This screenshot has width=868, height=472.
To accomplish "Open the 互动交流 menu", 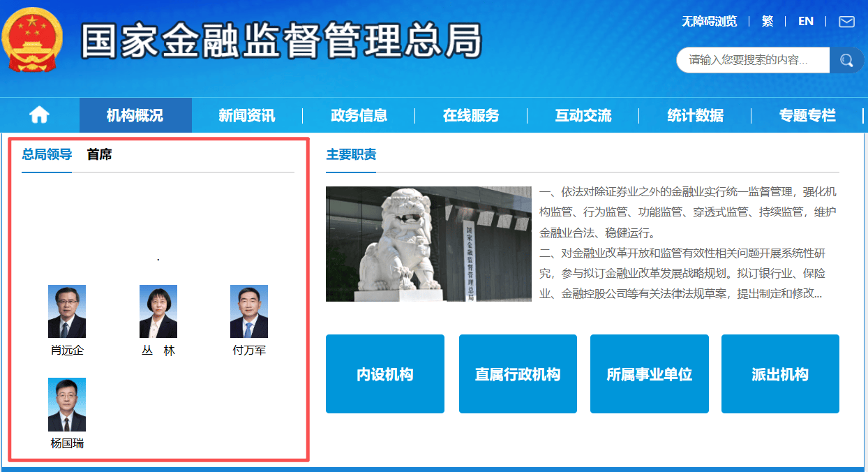I will (x=583, y=115).
